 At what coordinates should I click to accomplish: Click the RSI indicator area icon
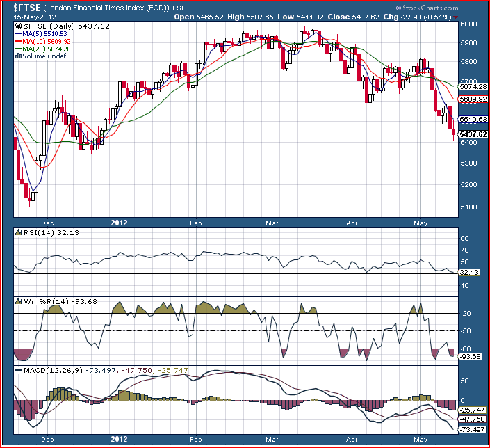(19, 232)
